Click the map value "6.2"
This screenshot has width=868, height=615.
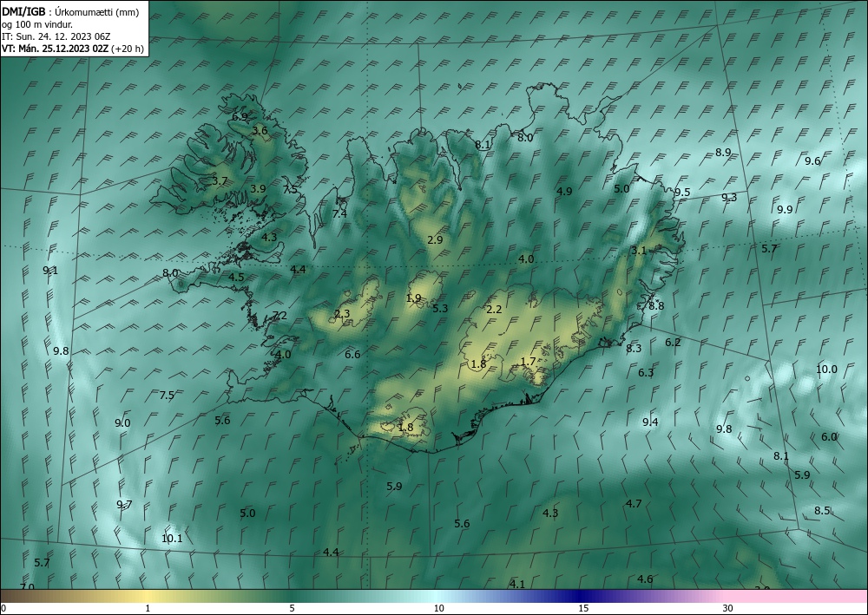coord(673,343)
